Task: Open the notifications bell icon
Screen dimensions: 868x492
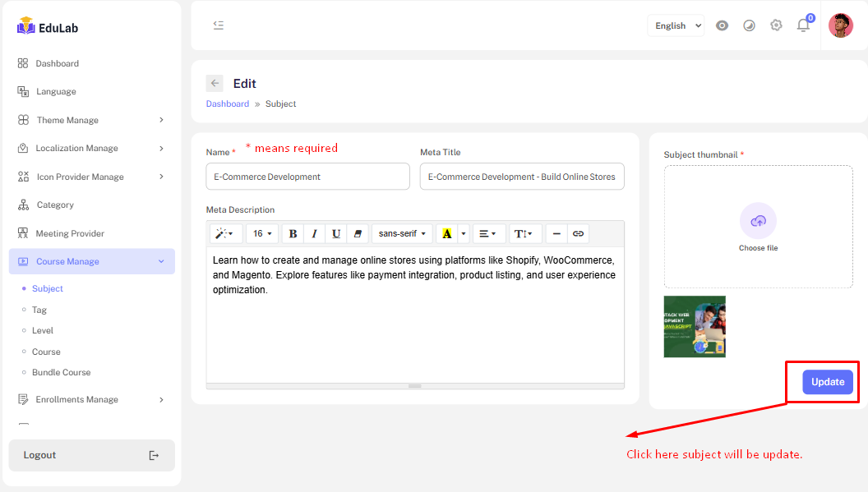Action: (803, 25)
